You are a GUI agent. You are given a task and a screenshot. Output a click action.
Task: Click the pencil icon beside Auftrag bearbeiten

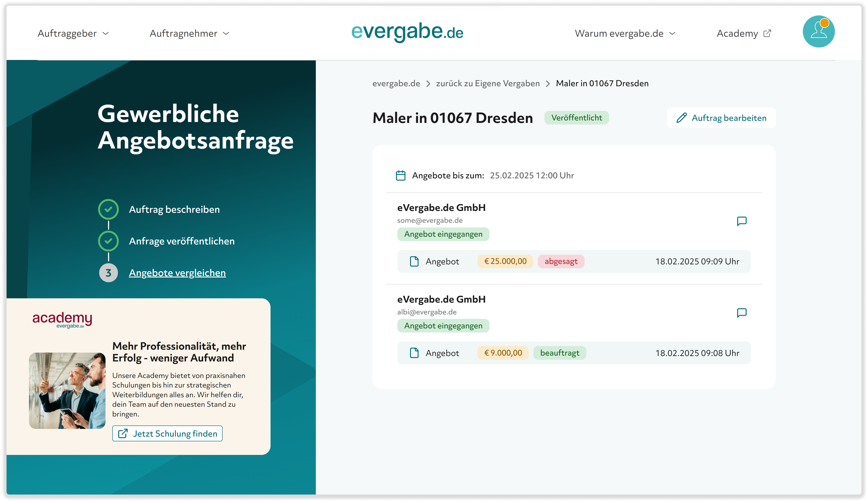pyautogui.click(x=681, y=118)
